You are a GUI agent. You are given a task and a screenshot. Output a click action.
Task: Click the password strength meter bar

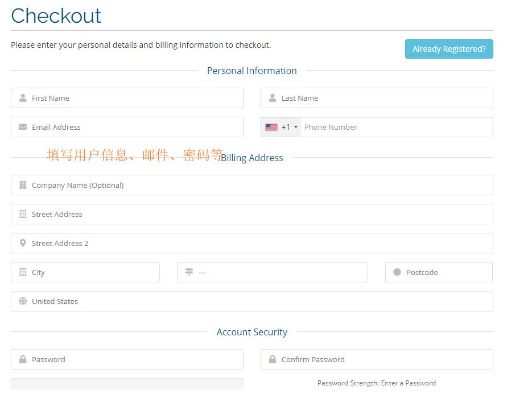click(x=127, y=384)
